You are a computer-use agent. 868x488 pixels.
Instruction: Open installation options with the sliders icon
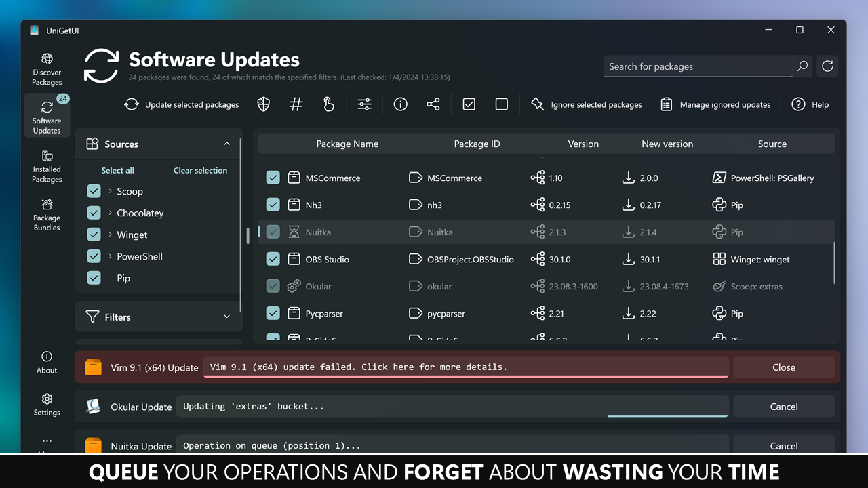364,104
